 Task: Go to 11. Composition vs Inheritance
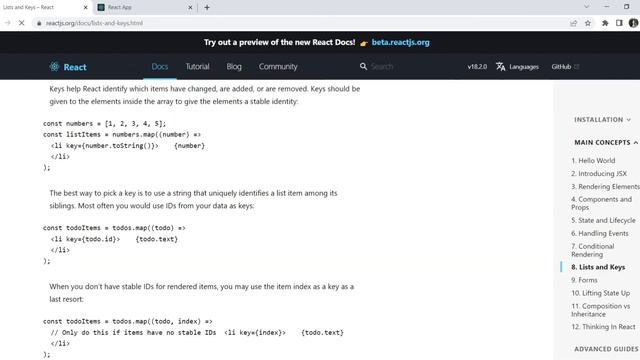click(600, 310)
